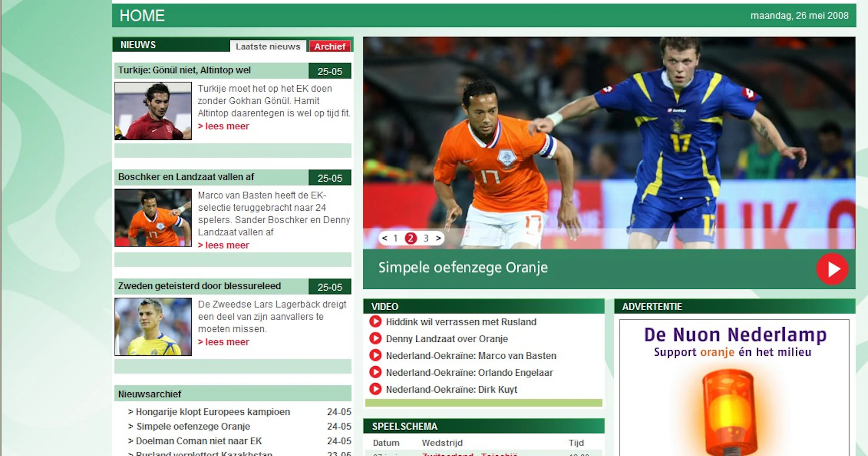The image size is (868, 456).
Task: Select slide 1 in the carousel pager
Action: coord(396,238)
